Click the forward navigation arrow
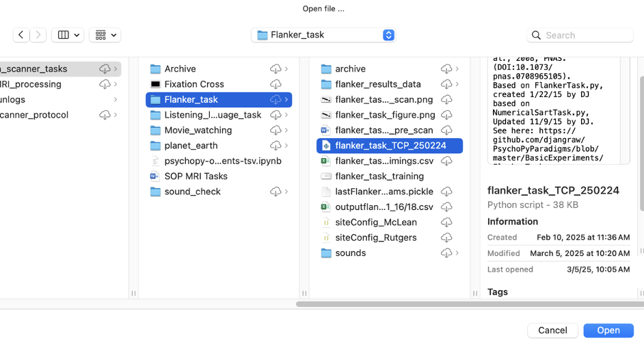This screenshot has height=342, width=644. click(x=38, y=35)
